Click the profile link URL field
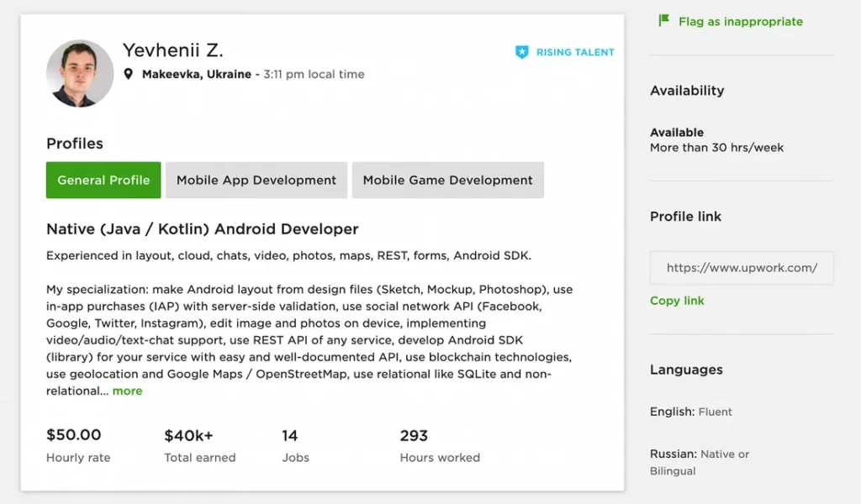861x504 pixels. 742,268
